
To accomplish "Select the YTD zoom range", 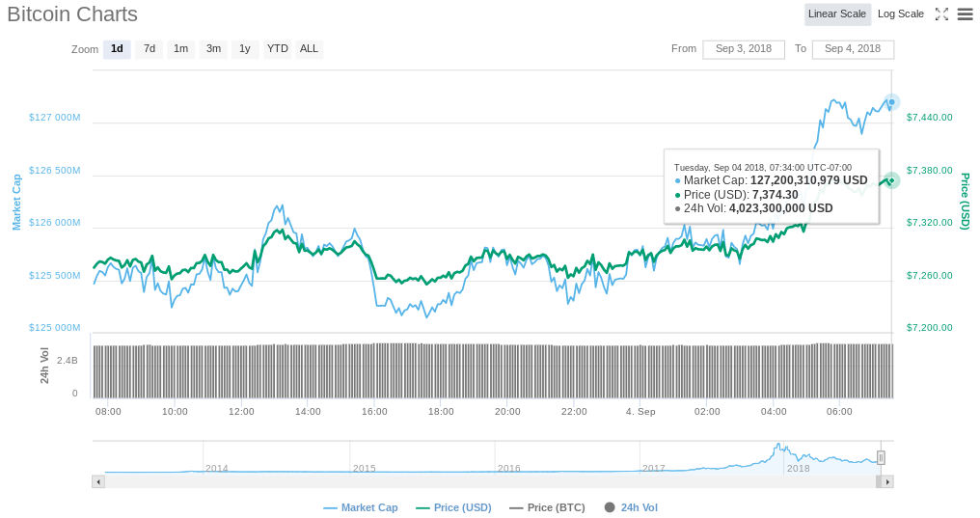I will (278, 49).
